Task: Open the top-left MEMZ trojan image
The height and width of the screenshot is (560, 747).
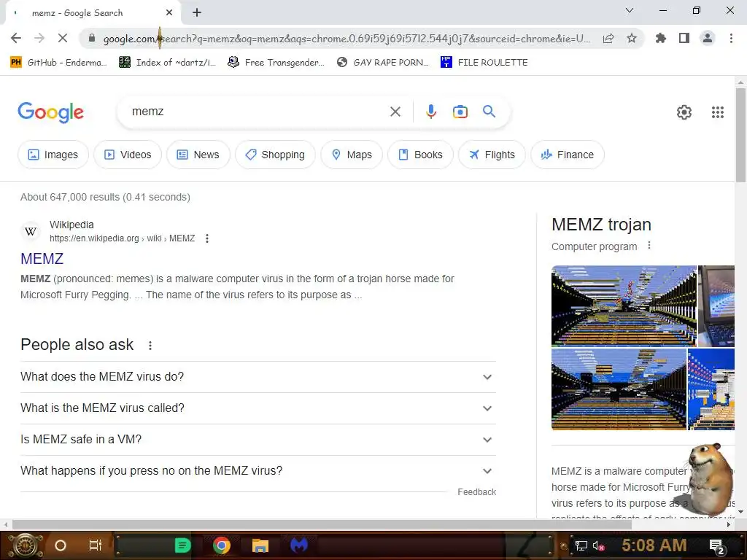Action: (x=624, y=306)
